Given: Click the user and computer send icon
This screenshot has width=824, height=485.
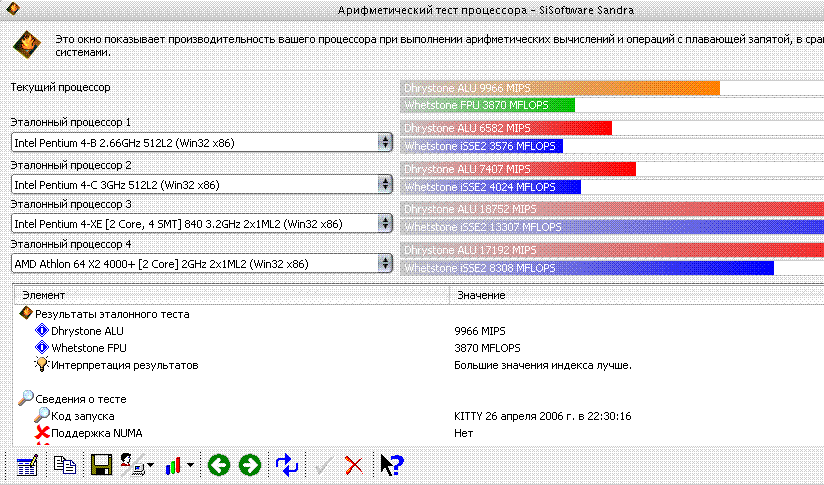Looking at the screenshot, I should pyautogui.click(x=132, y=465).
